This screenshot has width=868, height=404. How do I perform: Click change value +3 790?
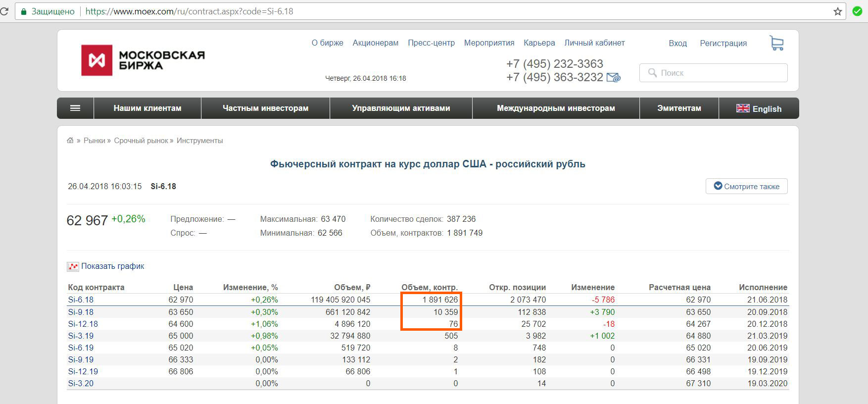pyautogui.click(x=602, y=312)
